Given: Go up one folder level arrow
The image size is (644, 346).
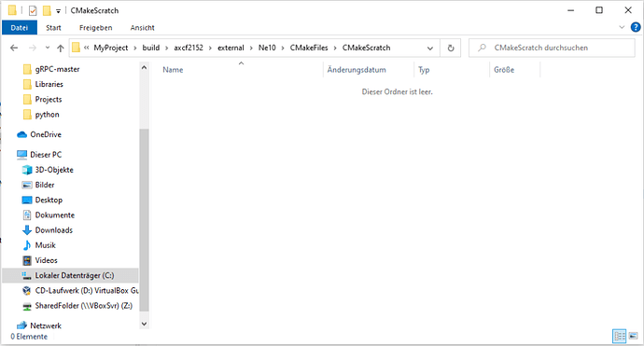Looking at the screenshot, I should (x=61, y=48).
